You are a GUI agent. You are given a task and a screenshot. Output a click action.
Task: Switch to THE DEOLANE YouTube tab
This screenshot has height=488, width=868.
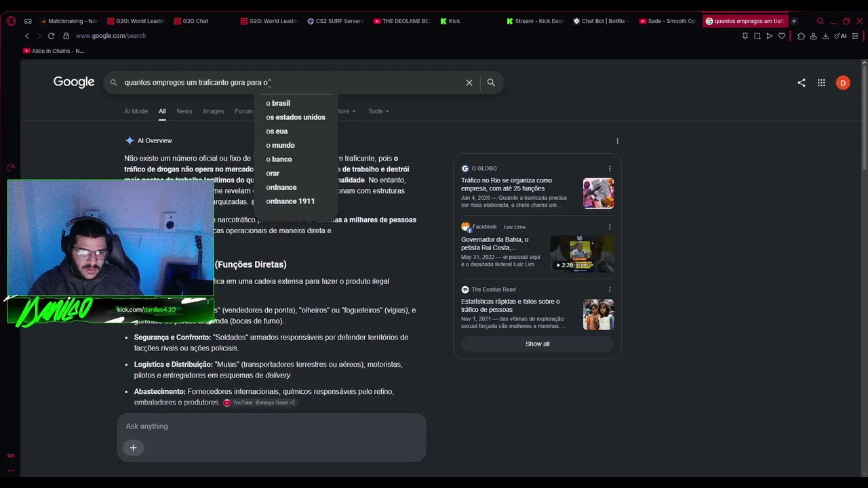401,21
